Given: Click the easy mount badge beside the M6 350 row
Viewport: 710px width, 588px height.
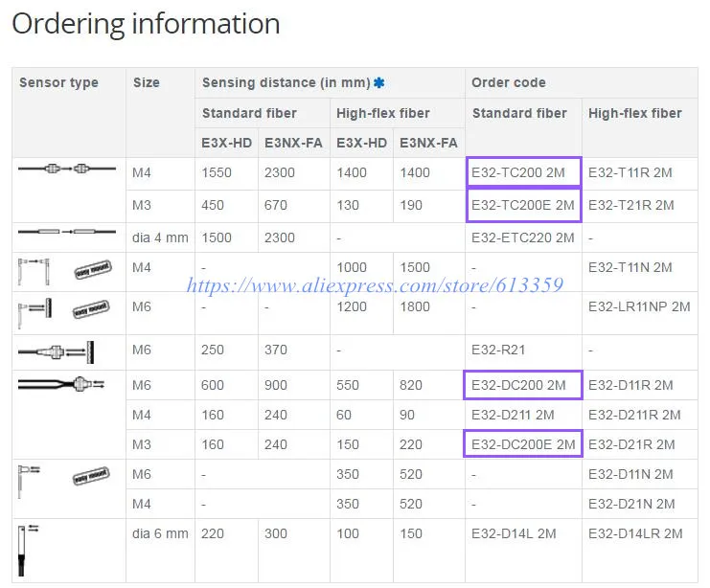Looking at the screenshot, I should 91,476.
